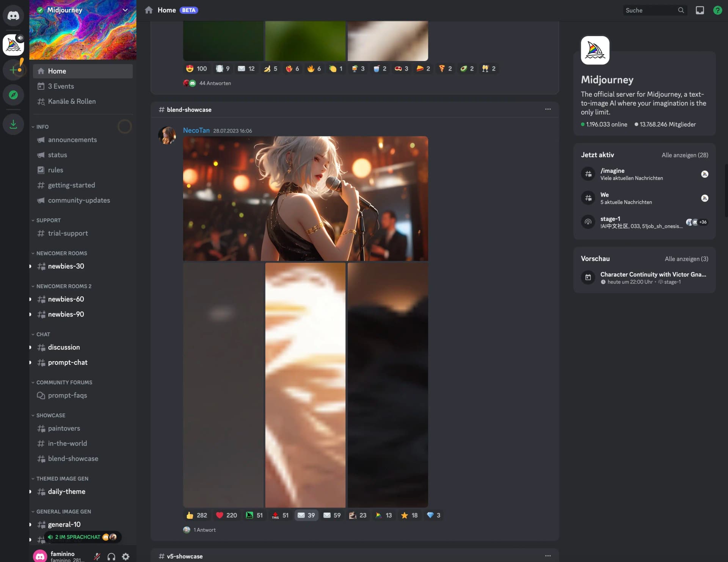Open Discord direct messages home icon
Image resolution: width=728 pixels, height=562 pixels.
13,16
